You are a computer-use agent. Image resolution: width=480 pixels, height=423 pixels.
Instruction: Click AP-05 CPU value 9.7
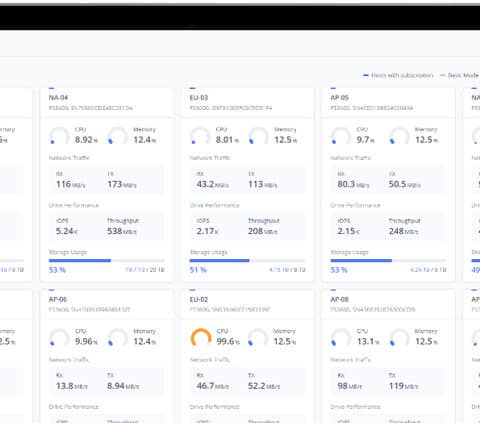pyautogui.click(x=365, y=140)
